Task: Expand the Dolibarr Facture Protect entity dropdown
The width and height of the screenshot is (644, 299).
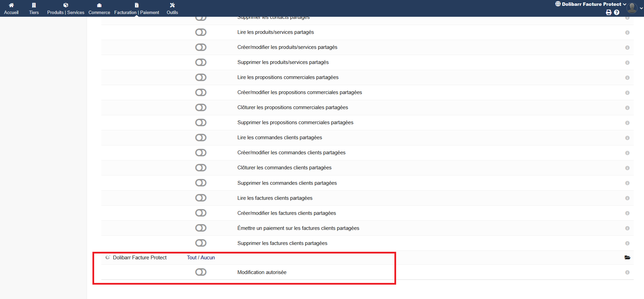Action: pos(624,4)
